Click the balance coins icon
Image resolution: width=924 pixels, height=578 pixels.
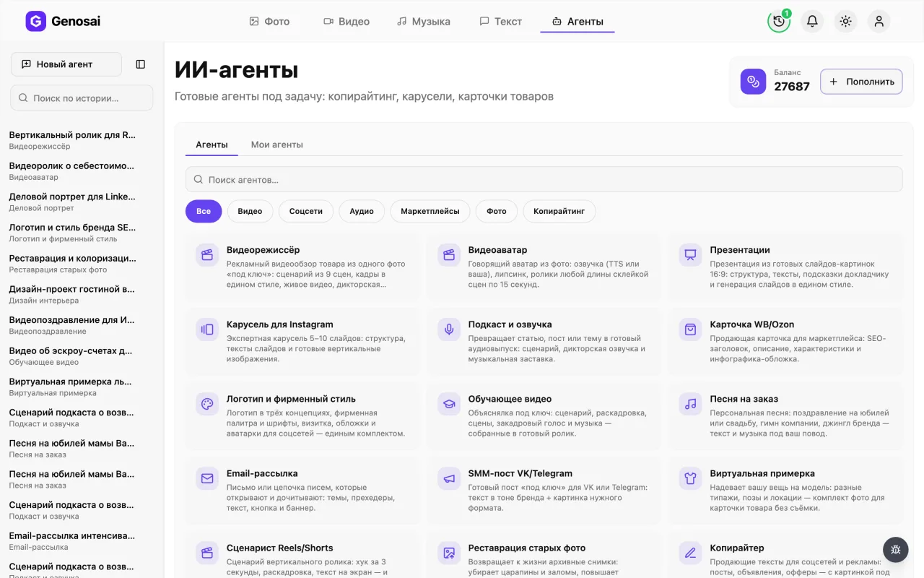click(753, 82)
